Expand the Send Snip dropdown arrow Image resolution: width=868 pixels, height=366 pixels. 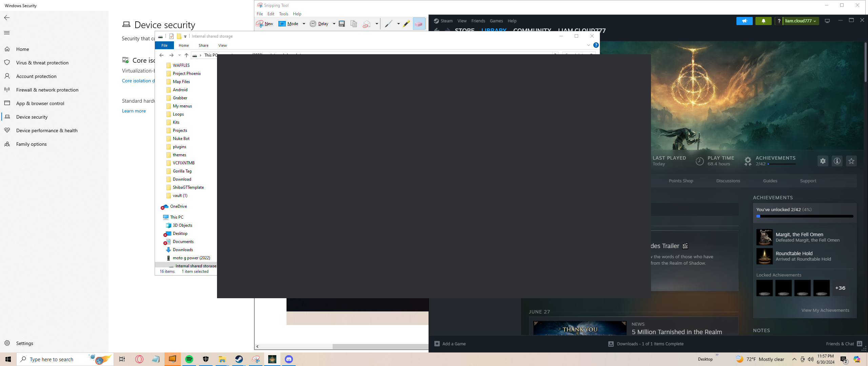(377, 24)
